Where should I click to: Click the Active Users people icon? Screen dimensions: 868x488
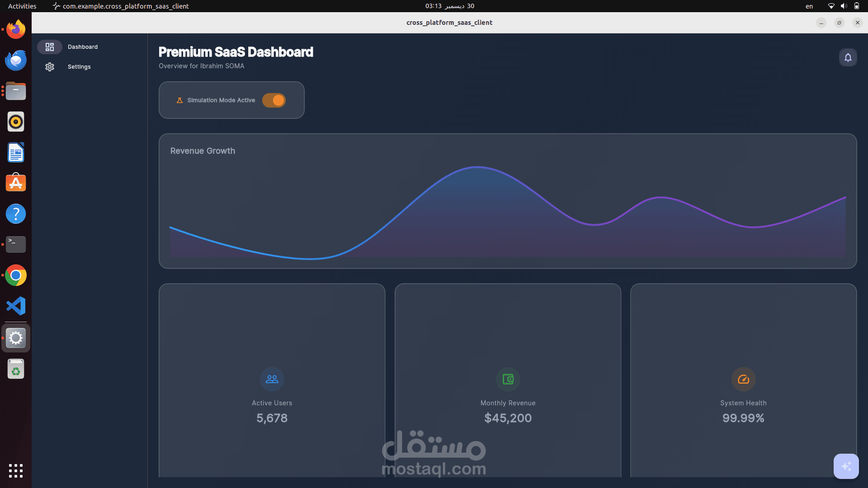[271, 379]
